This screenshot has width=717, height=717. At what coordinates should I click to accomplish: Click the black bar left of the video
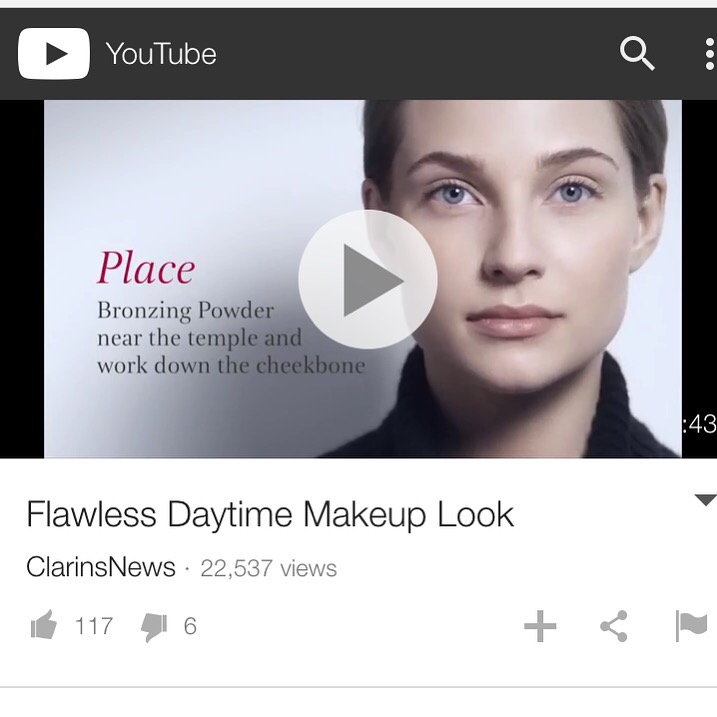[22, 279]
